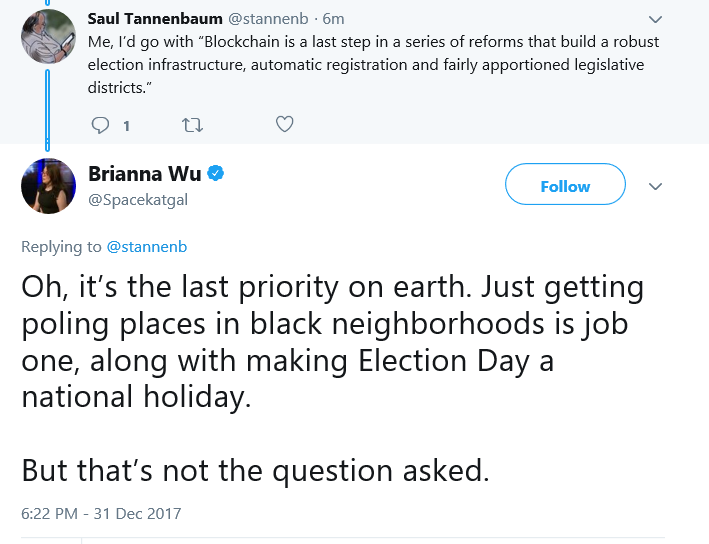Click the @stannenb handle beside Saul's name
Screen dimensions: 709x544
(x=268, y=19)
